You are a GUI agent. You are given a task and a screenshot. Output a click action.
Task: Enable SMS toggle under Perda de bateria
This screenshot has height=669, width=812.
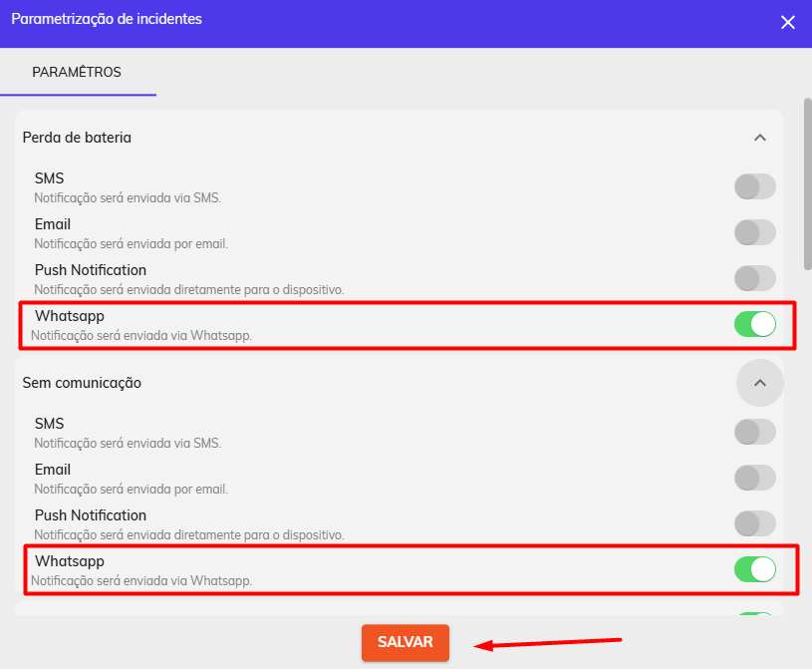pos(755,186)
